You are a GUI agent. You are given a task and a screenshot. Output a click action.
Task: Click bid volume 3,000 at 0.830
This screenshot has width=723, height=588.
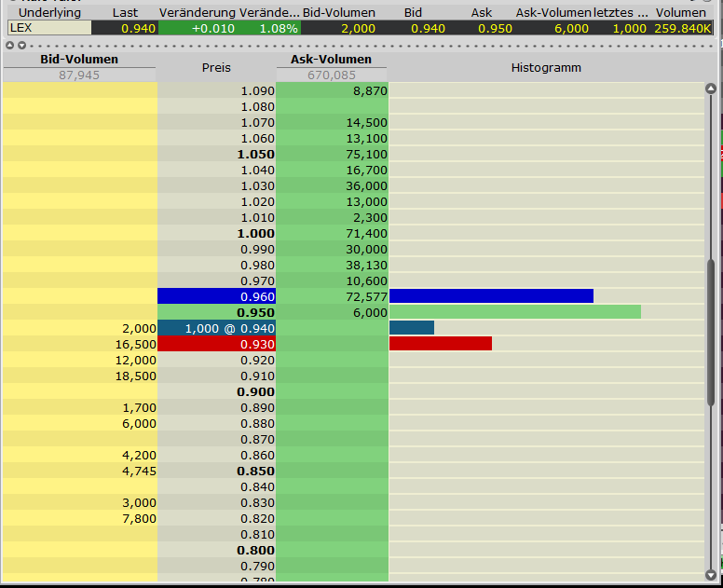pos(139,502)
